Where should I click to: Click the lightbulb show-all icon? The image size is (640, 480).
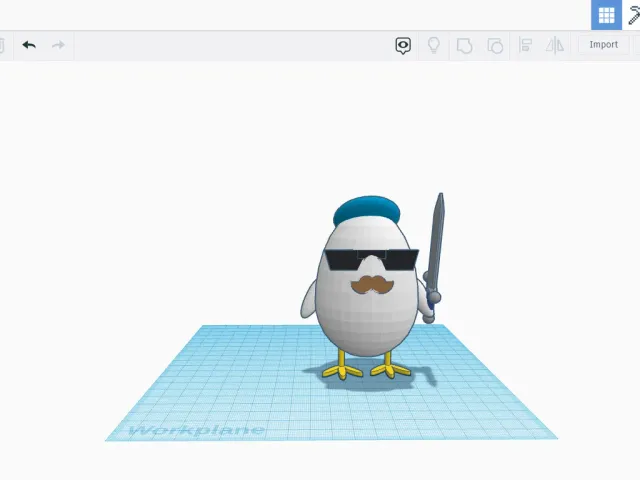click(x=433, y=45)
